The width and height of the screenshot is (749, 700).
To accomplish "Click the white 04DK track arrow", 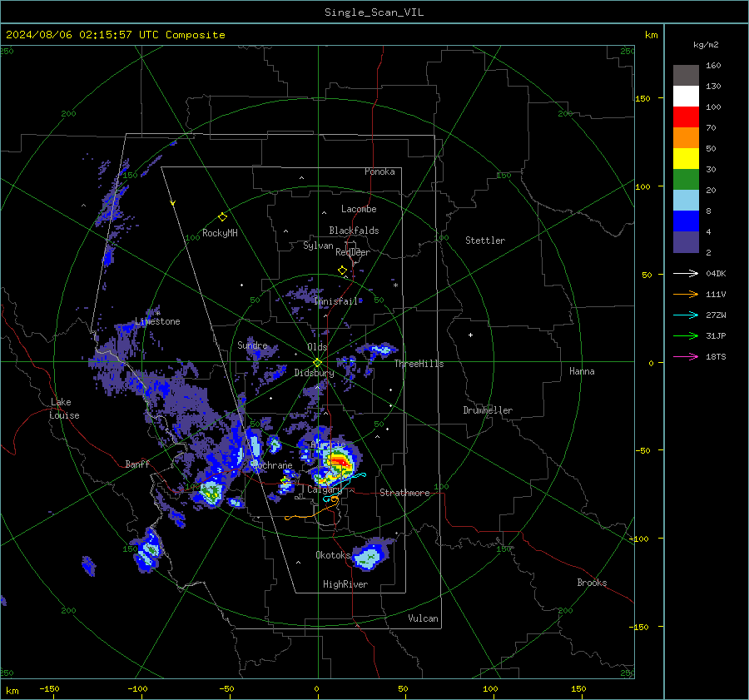I will (686, 273).
